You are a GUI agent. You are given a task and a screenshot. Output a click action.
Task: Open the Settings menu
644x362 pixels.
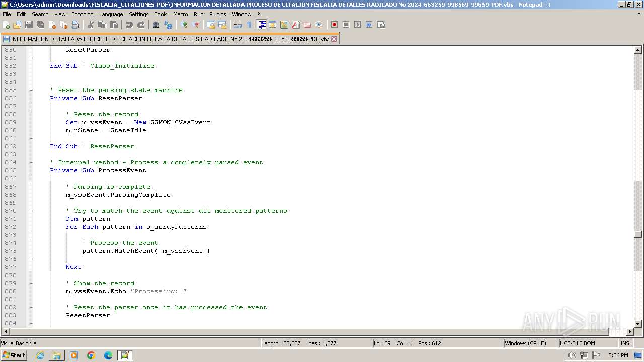coord(138,14)
